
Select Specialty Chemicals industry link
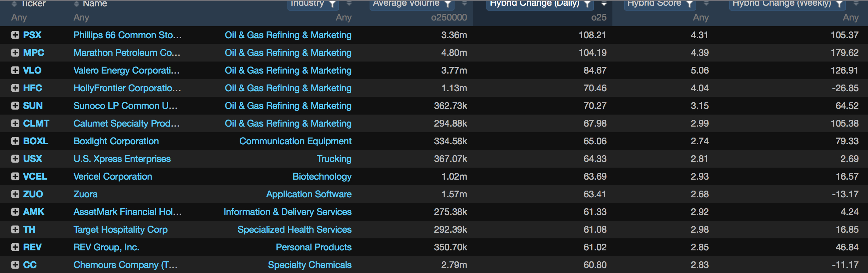(310, 265)
